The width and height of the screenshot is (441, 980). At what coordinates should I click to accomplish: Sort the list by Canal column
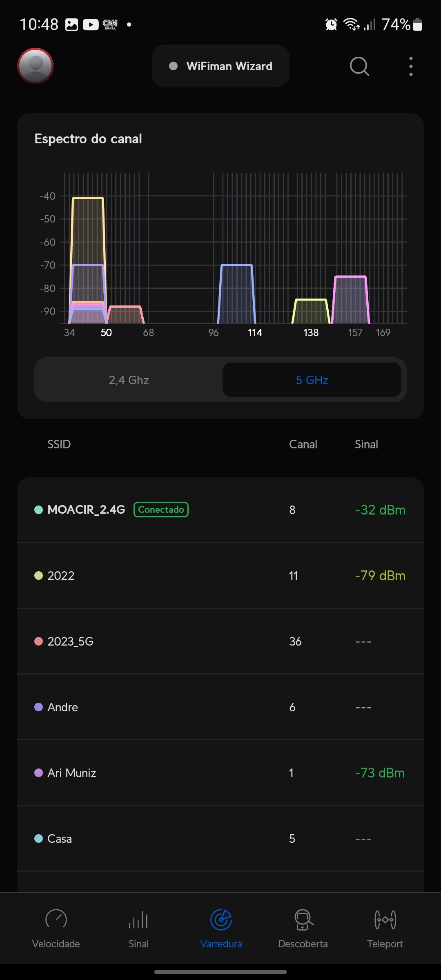pos(303,444)
